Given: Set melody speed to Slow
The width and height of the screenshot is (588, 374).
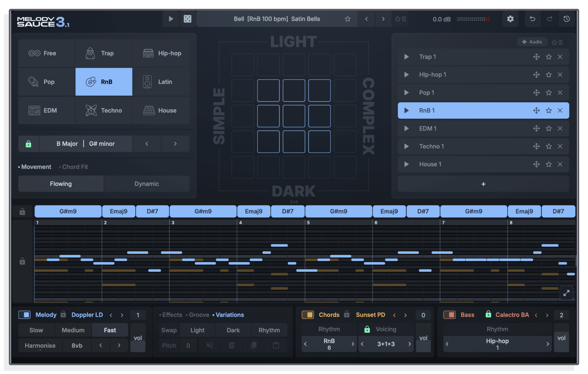Looking at the screenshot, I should [36, 330].
